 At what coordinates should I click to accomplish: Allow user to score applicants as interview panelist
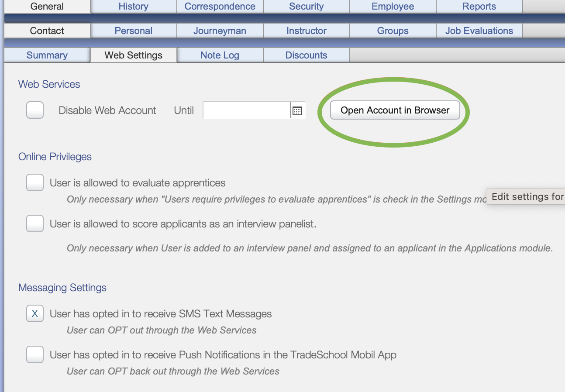[34, 224]
